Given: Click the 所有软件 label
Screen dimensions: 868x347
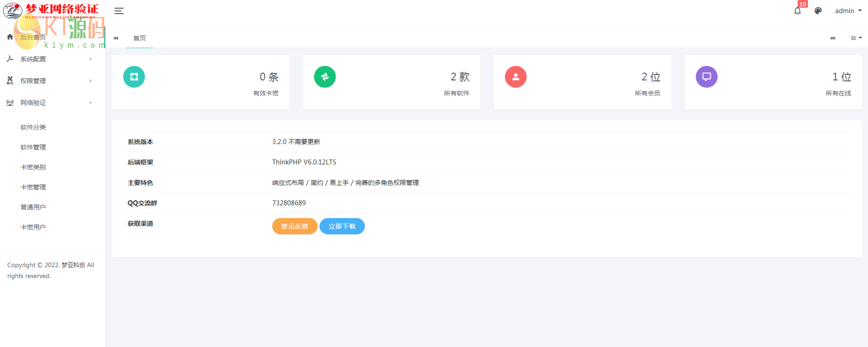Looking at the screenshot, I should pos(457,93).
